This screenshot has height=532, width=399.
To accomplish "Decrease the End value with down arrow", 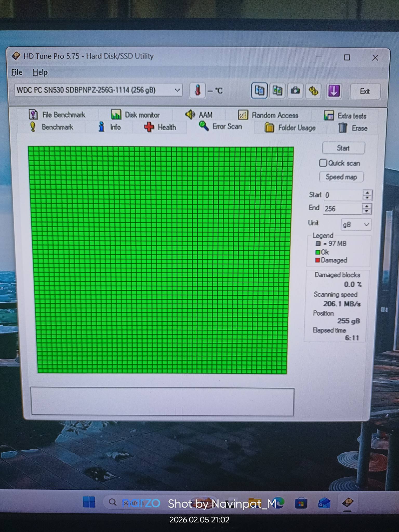I will pyautogui.click(x=367, y=211).
